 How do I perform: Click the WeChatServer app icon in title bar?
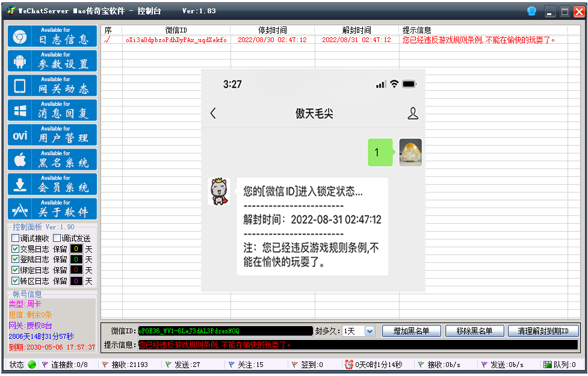(10, 11)
